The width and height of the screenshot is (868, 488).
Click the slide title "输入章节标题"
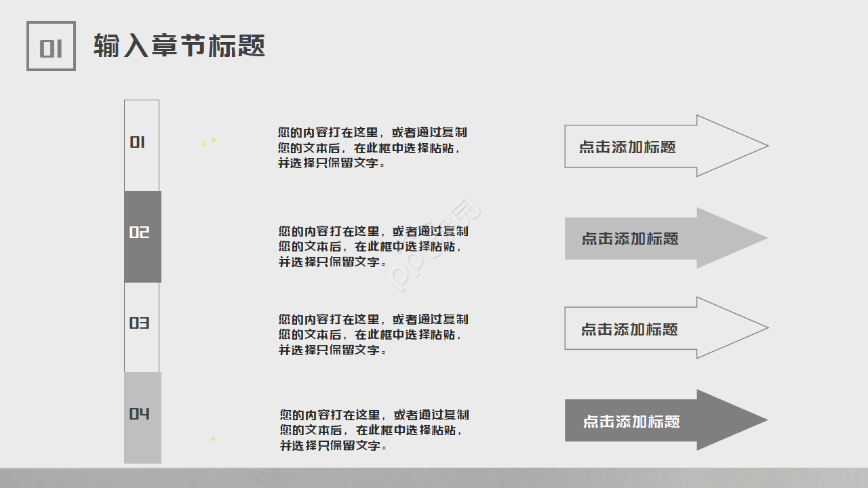(x=180, y=45)
